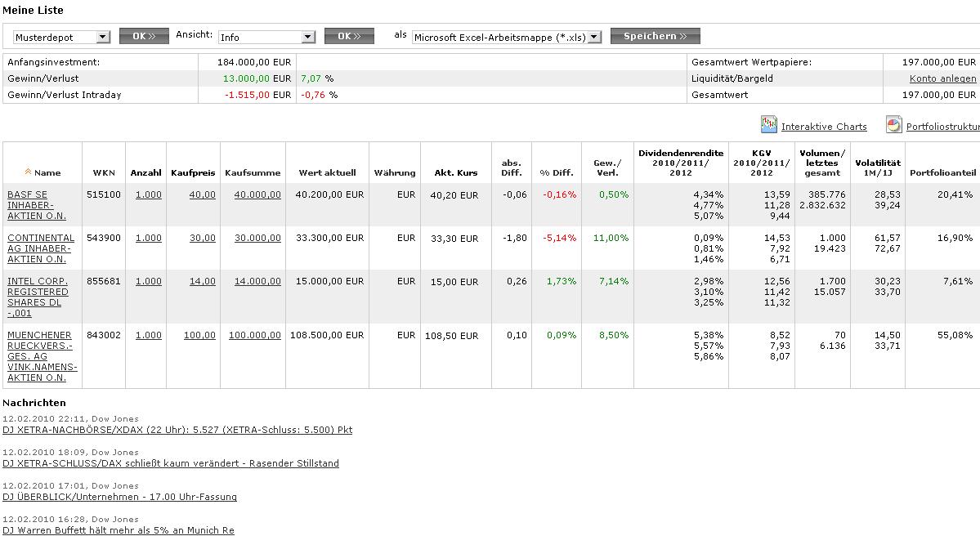Edit Anzahl 1.000 in BASF row
This screenshot has width=980, height=536.
pyautogui.click(x=149, y=194)
